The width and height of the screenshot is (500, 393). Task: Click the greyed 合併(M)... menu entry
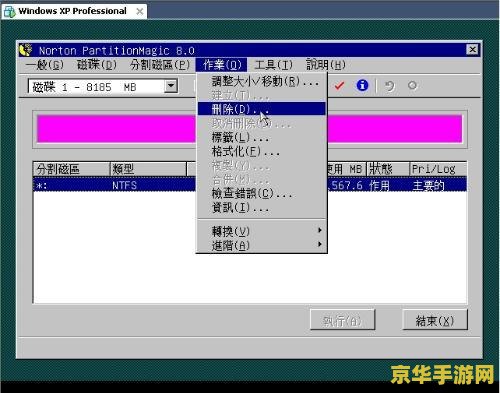[x=262, y=179]
